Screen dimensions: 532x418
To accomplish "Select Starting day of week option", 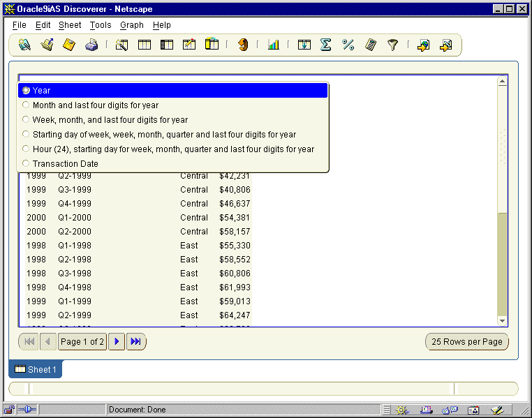I will 172,134.
